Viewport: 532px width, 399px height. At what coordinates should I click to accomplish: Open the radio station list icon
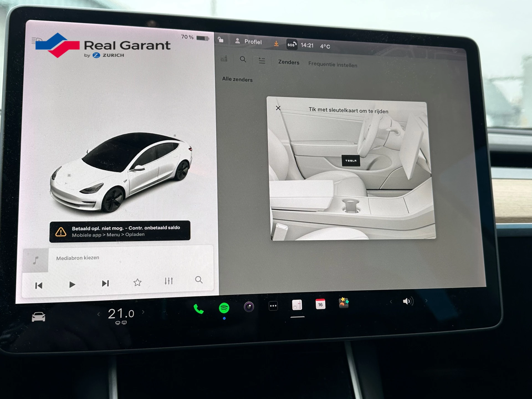(262, 60)
